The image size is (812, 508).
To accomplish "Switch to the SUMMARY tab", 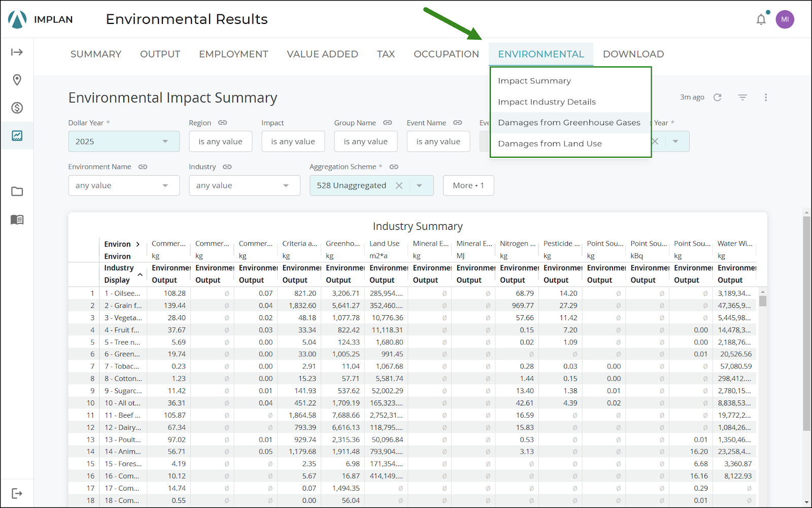I will 96,54.
